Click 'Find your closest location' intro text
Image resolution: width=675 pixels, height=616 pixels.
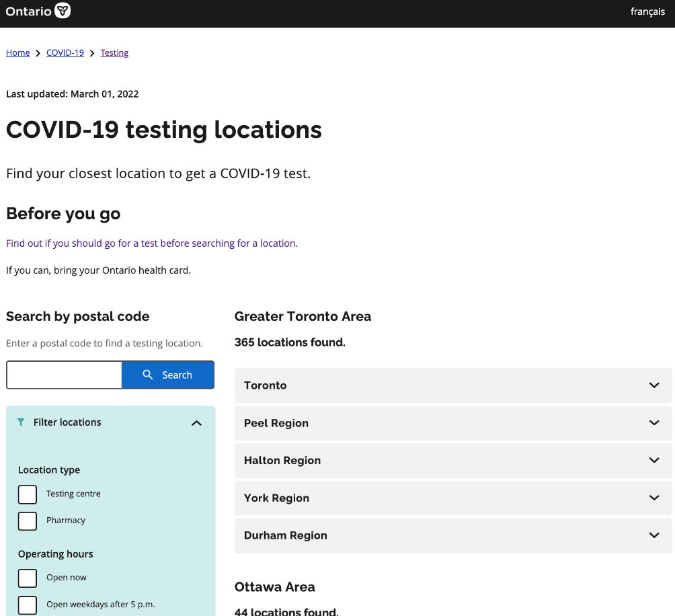point(159,174)
